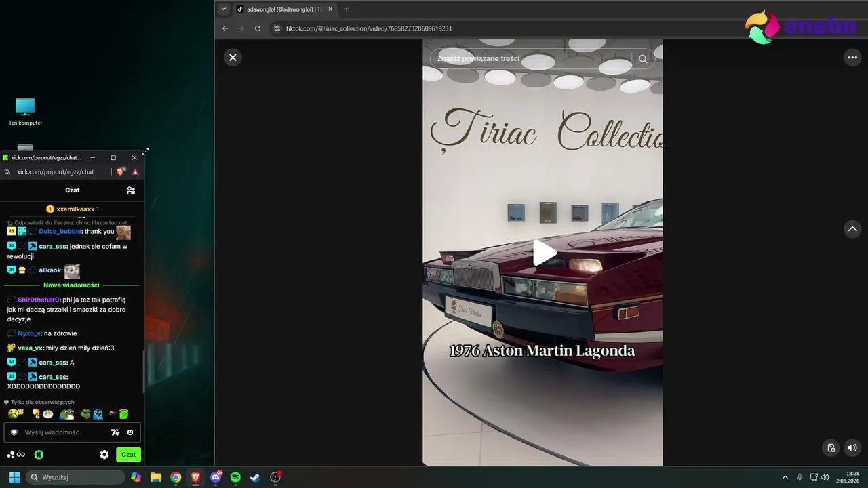
Task: Open the three-dots more options menu on TikTok
Action: pyautogui.click(x=852, y=58)
